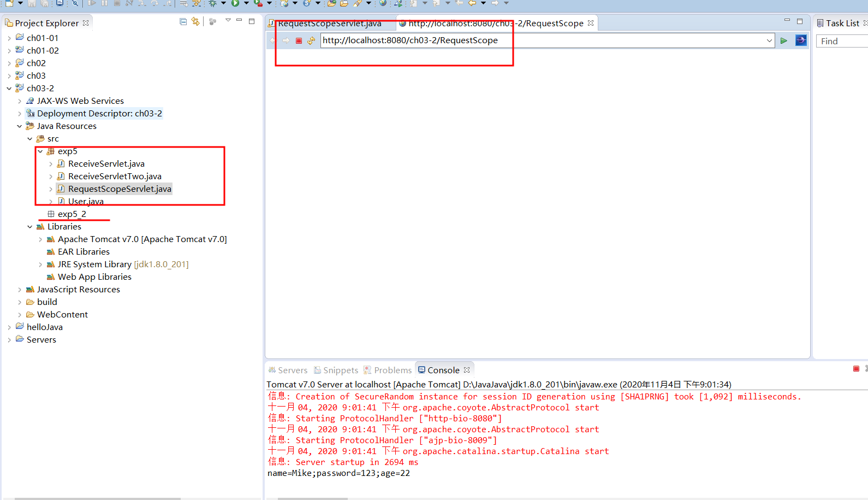Expand Deployment Descriptor: ch03-2
Screen dimensions: 868x500
pos(20,114)
